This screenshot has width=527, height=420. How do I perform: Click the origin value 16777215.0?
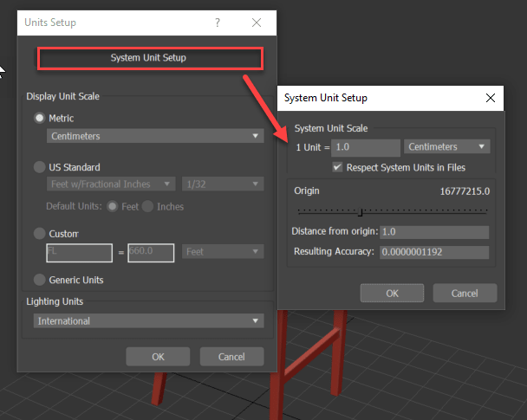tap(465, 191)
